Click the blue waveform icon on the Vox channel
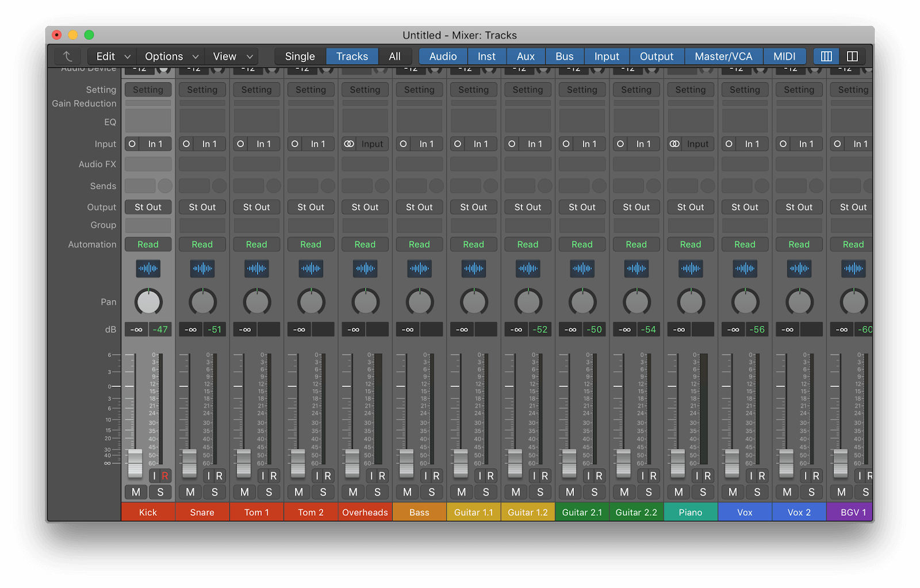Viewport: 920px width, 588px height. pos(745,268)
